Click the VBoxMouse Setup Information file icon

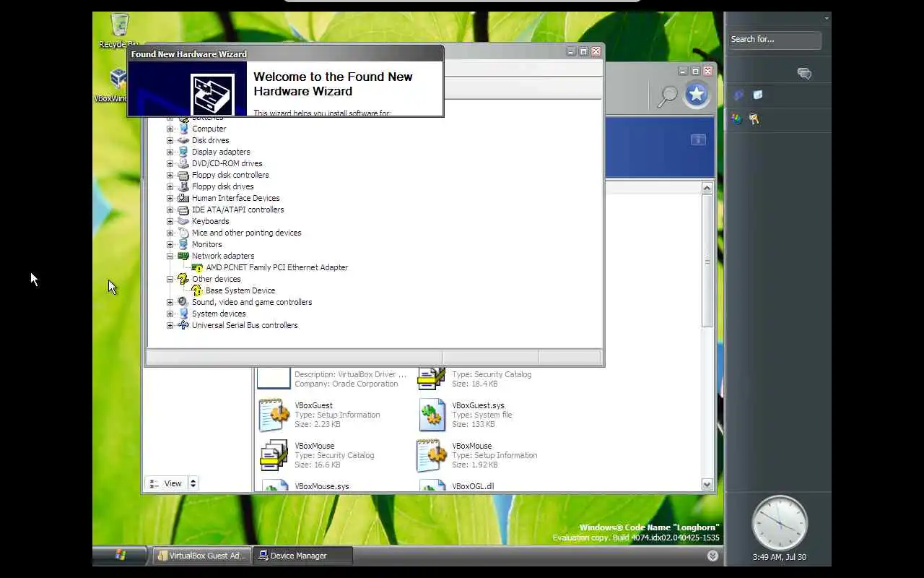(432, 455)
